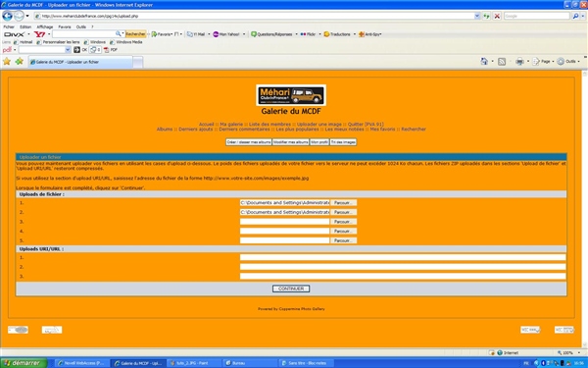
Task: Click the red X Stop loading icon
Action: coord(497,16)
